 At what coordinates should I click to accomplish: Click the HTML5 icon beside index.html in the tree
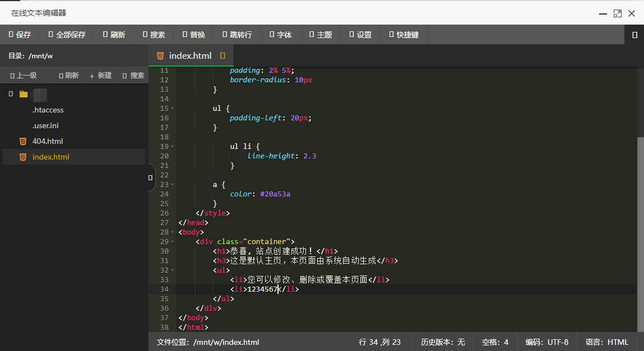coord(23,157)
